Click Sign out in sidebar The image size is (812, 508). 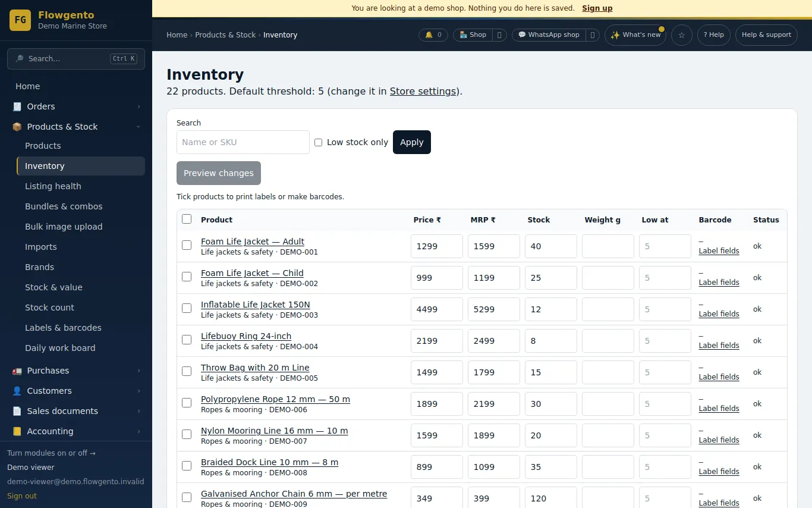[22, 496]
